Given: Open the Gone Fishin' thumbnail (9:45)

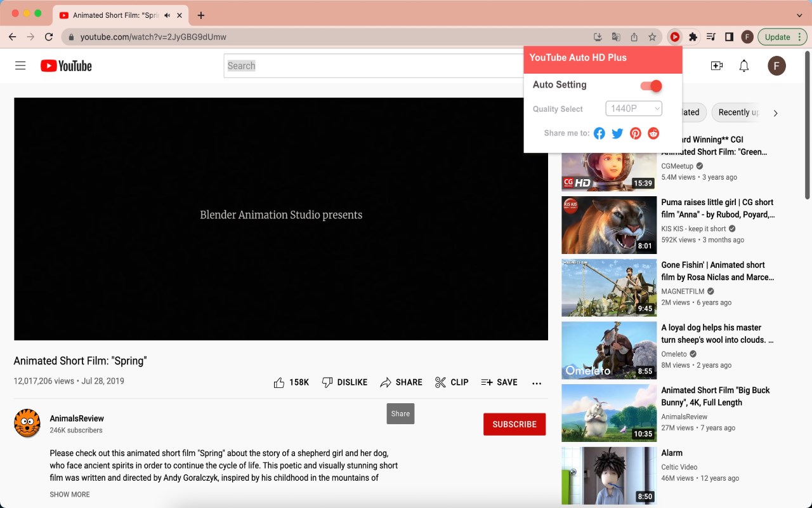Looking at the screenshot, I should [609, 288].
